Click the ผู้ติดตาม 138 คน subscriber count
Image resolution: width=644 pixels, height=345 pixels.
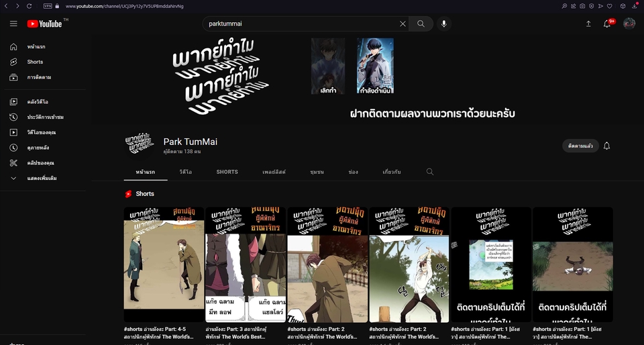click(182, 152)
